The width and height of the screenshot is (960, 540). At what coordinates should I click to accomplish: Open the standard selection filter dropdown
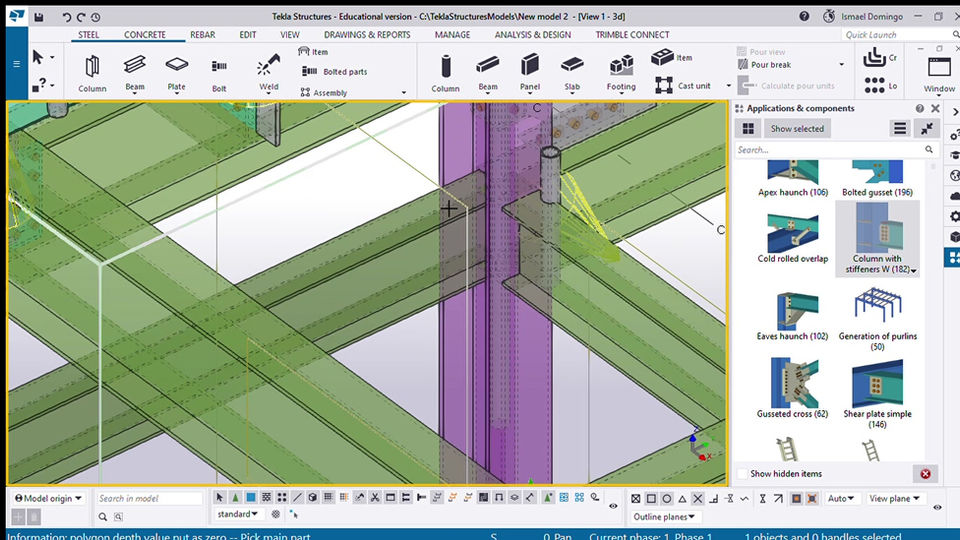[238, 514]
